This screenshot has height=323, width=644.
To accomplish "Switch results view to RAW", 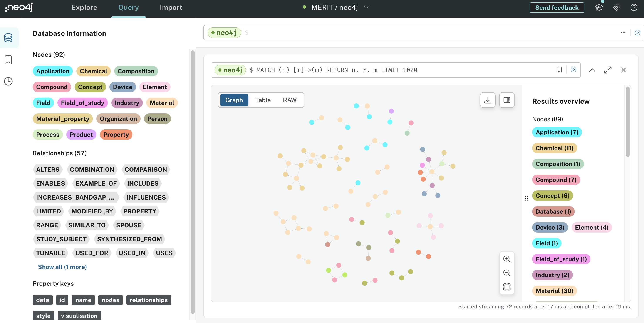I will coord(290,100).
